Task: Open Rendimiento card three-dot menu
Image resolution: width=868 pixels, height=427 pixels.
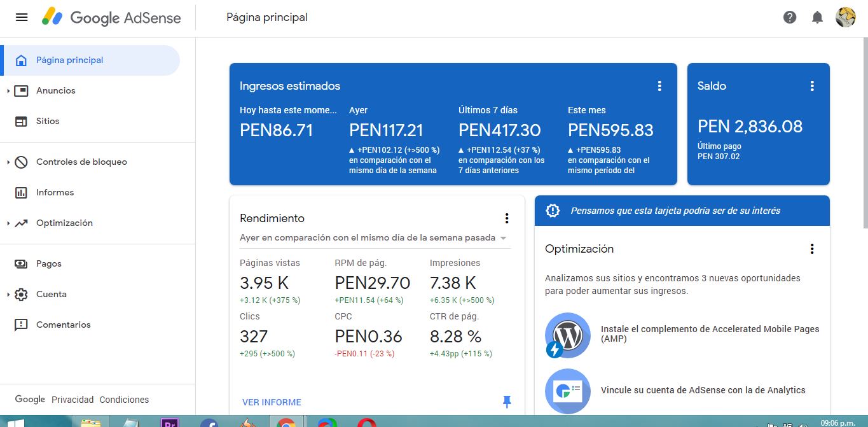Action: point(507,218)
